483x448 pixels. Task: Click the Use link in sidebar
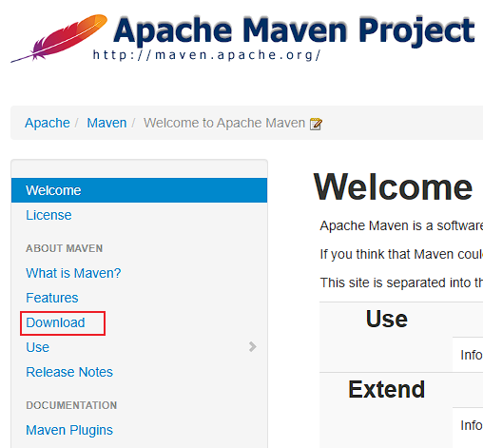[38, 347]
